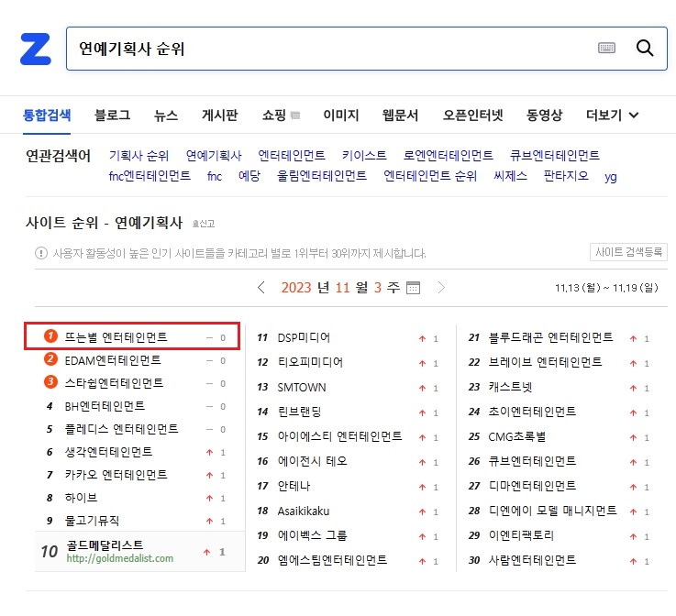Image resolution: width=676 pixels, height=616 pixels.
Task: Open the 웹문서 tab
Action: pos(400,115)
